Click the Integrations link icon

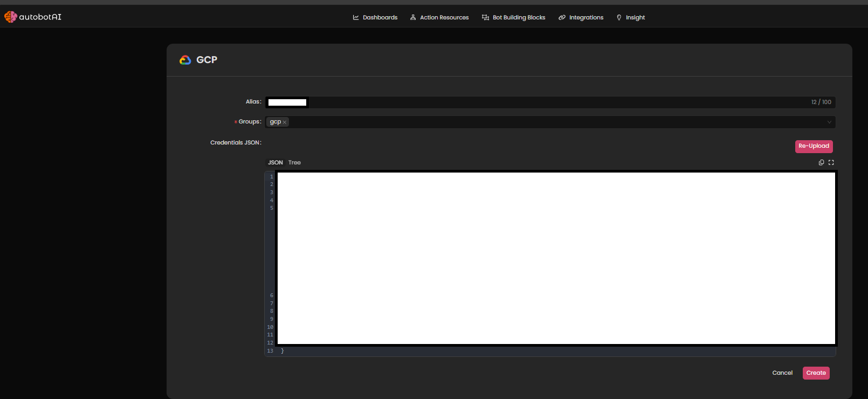coord(562,17)
